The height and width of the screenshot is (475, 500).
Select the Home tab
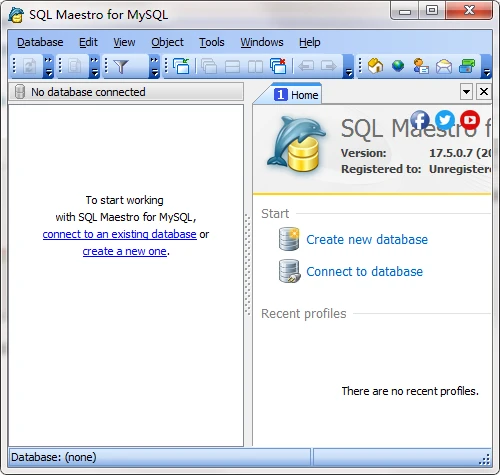click(x=296, y=95)
